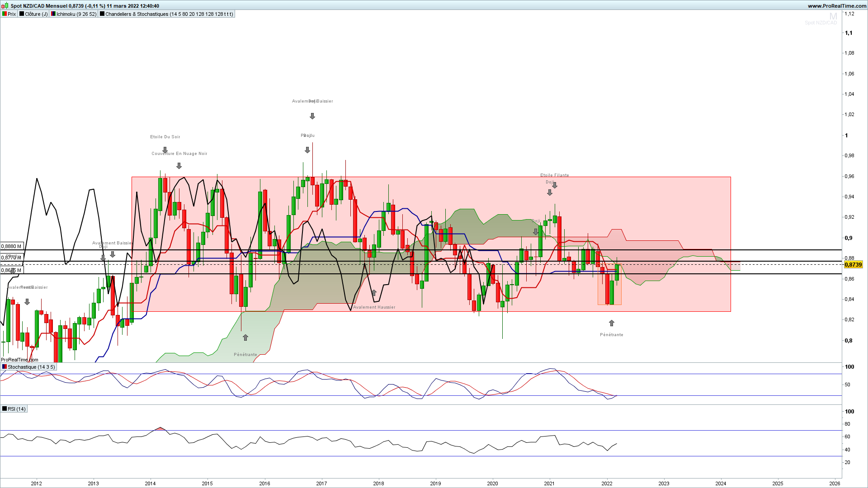Open the Clôture (J) indicator settings
The image size is (868, 488).
33,14
